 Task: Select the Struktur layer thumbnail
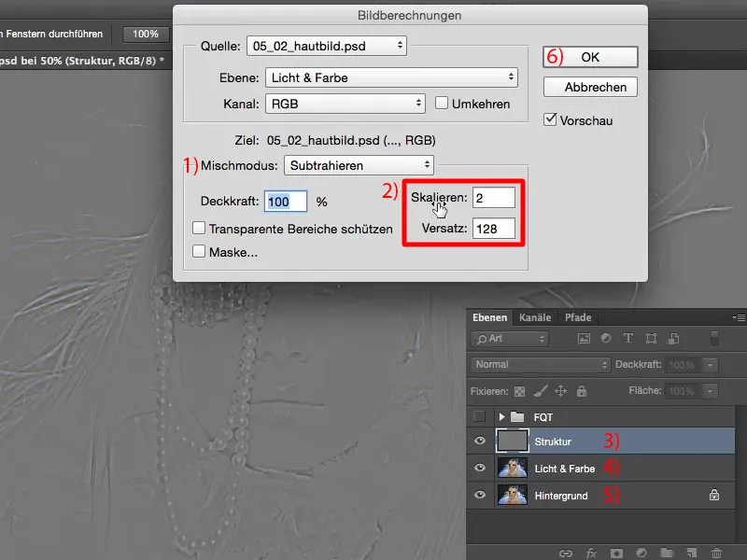click(x=512, y=441)
